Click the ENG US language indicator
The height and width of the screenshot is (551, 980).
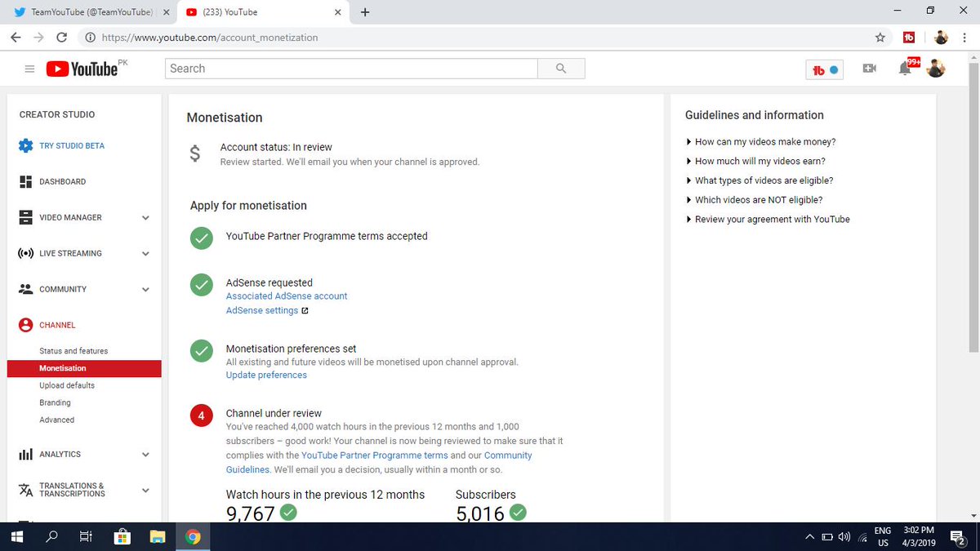tap(883, 536)
